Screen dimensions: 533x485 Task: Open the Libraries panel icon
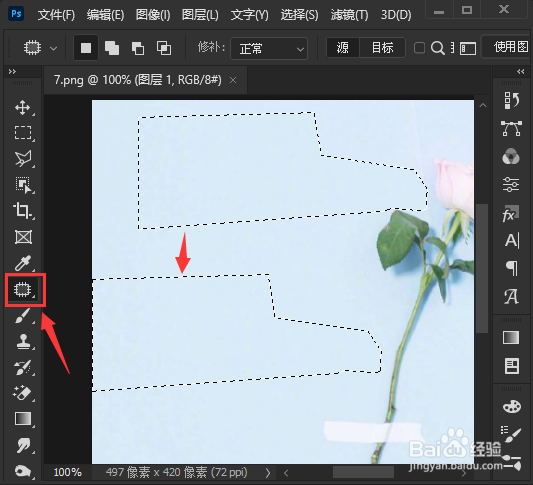[511, 366]
